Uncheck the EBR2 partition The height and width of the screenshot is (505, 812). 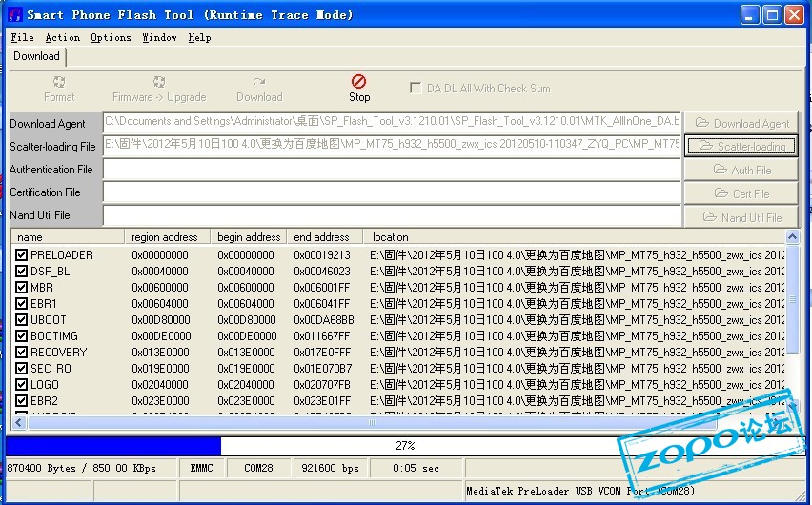[x=21, y=401]
